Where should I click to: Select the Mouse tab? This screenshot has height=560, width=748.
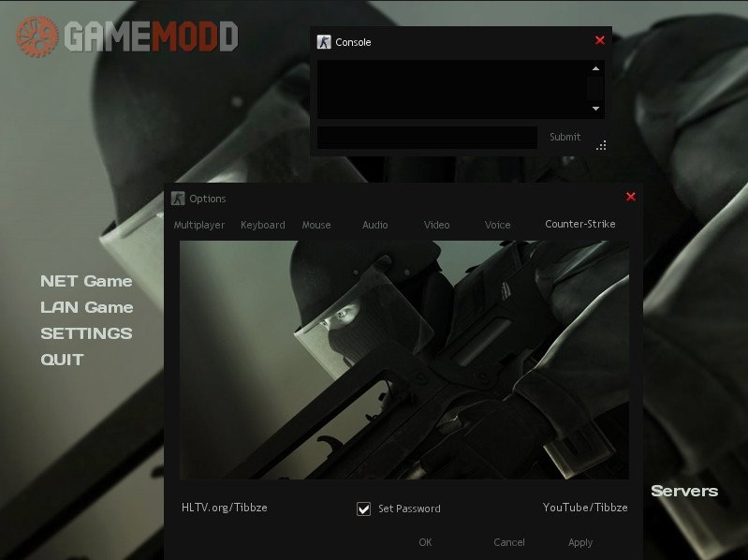[x=316, y=225]
